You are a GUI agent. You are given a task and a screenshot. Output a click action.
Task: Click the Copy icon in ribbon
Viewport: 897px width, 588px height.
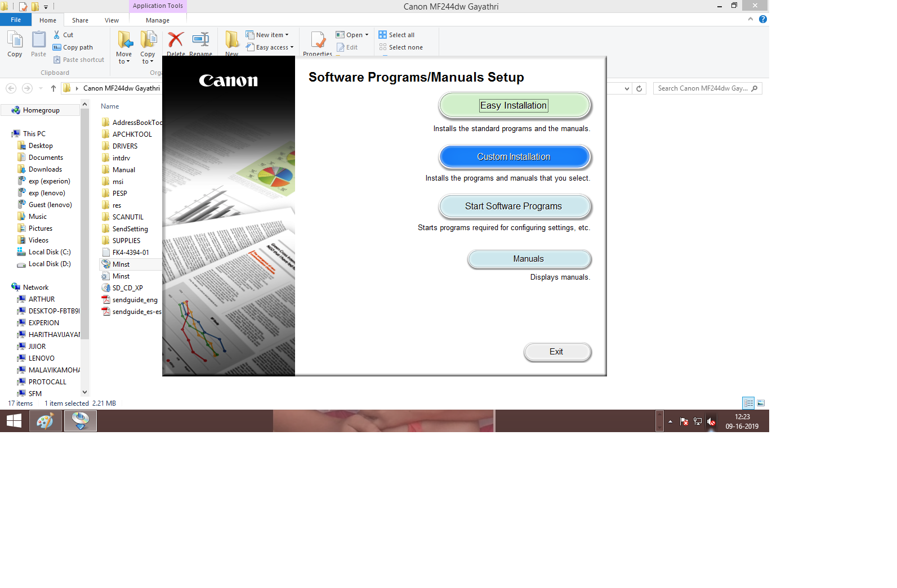pos(15,44)
